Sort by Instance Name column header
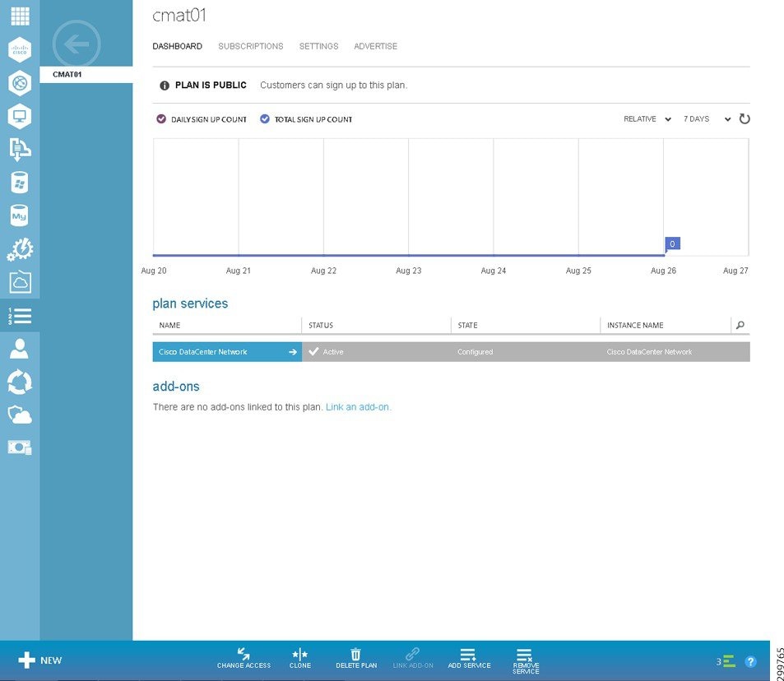This screenshot has width=784, height=681. (635, 325)
